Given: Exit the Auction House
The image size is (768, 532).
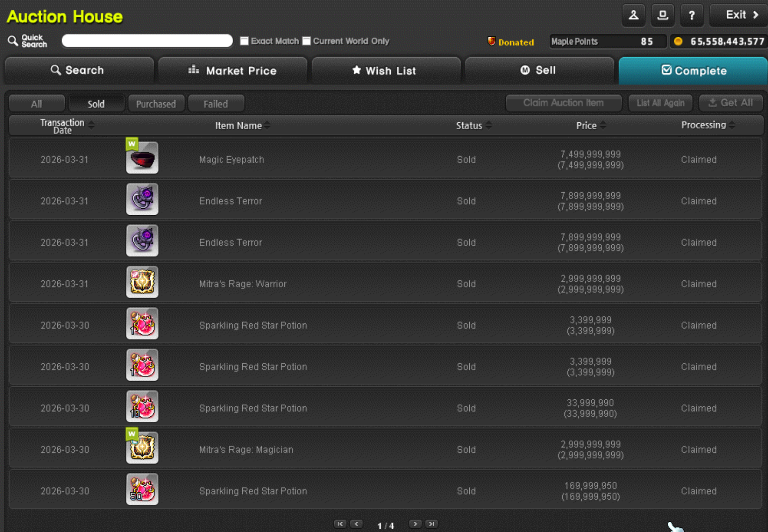Looking at the screenshot, I should 739,16.
